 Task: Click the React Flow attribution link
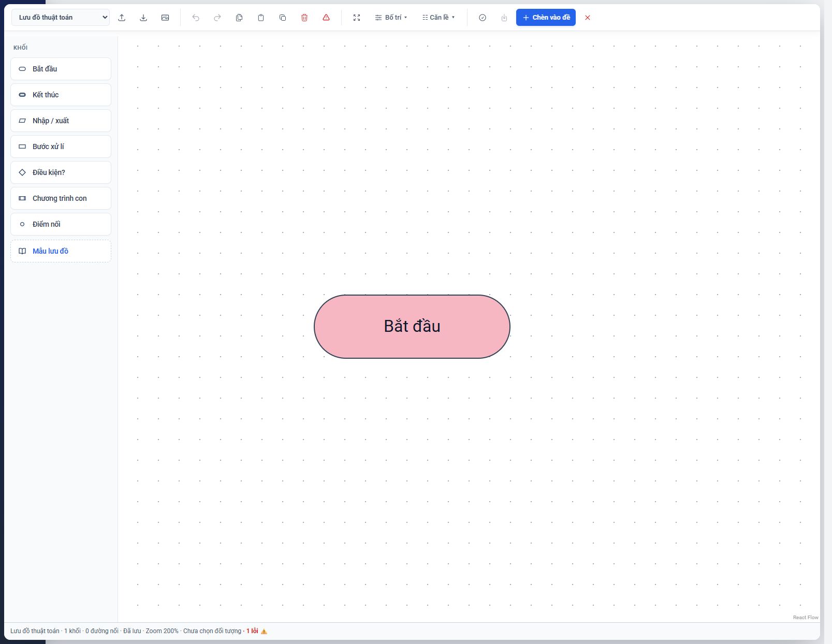[x=806, y=618]
